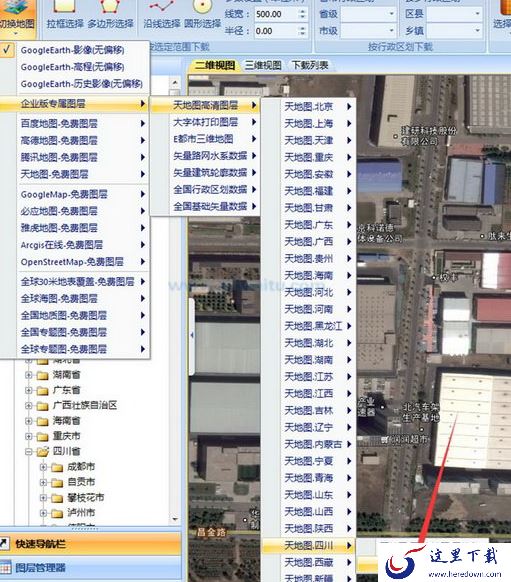Select 泸州市 in the region tree

[x=81, y=513]
